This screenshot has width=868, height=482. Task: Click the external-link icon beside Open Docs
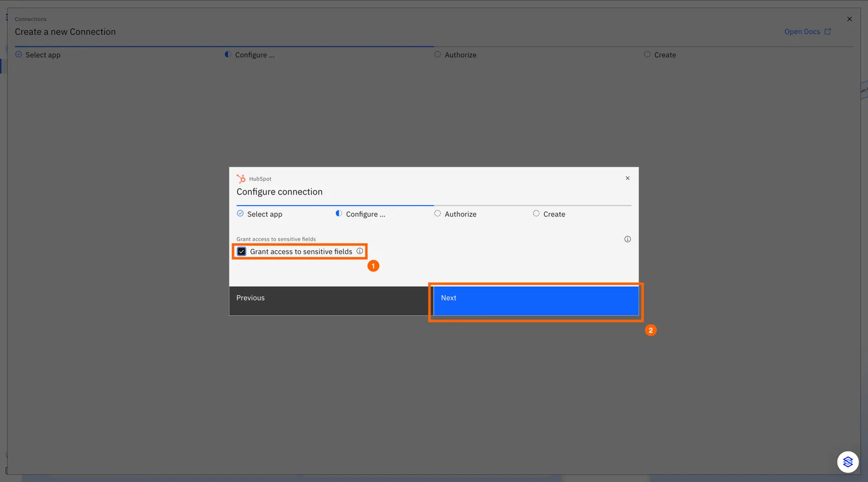(x=828, y=31)
